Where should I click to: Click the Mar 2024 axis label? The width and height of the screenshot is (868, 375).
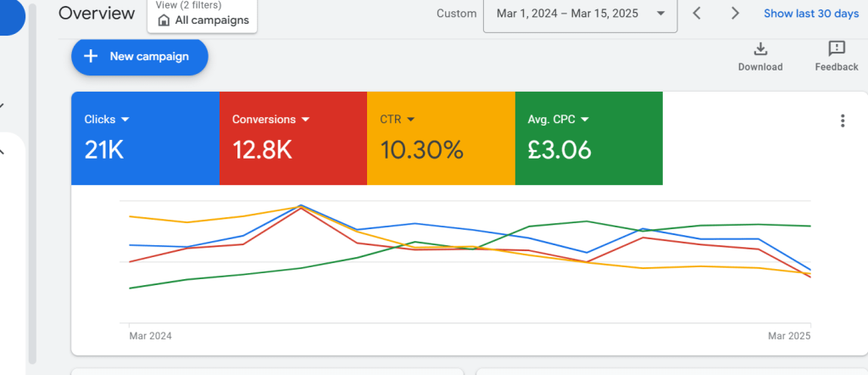click(x=150, y=336)
